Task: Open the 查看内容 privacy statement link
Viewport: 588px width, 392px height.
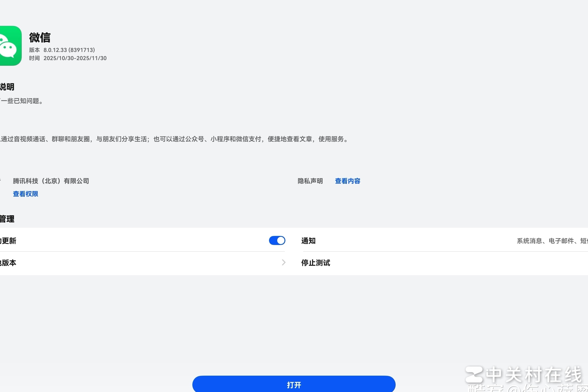Action: point(348,181)
